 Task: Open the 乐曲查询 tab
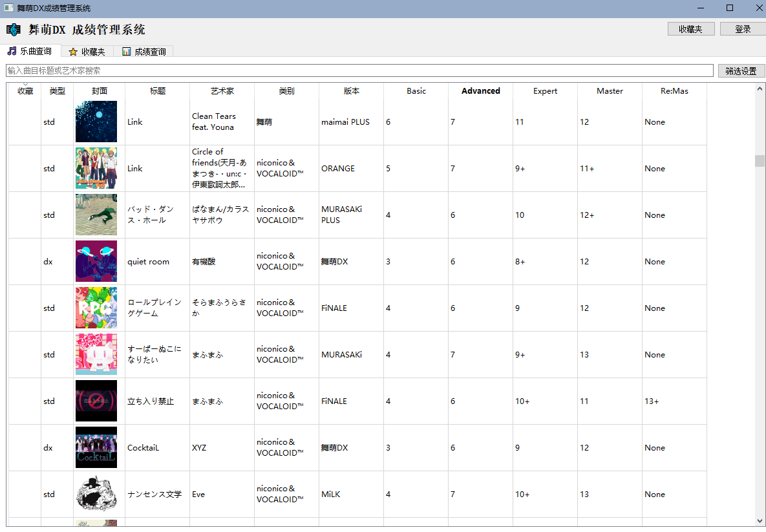pos(30,51)
